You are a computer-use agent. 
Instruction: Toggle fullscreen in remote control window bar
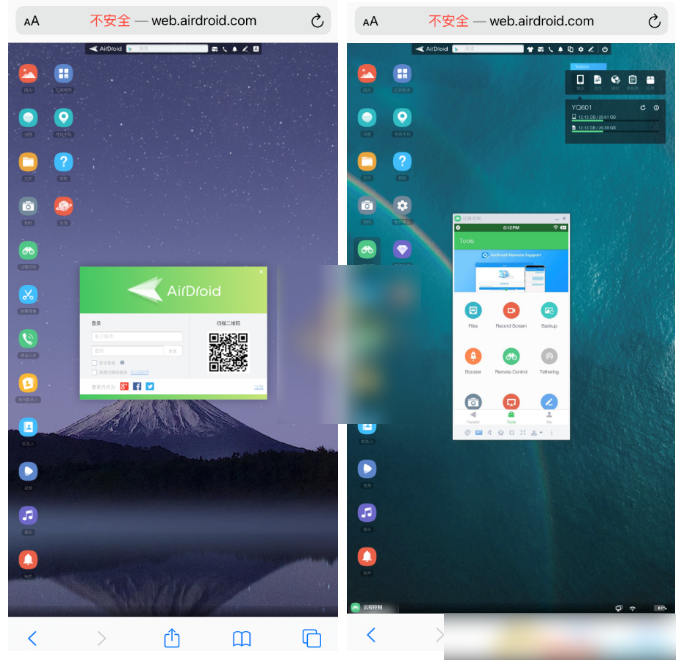523,433
